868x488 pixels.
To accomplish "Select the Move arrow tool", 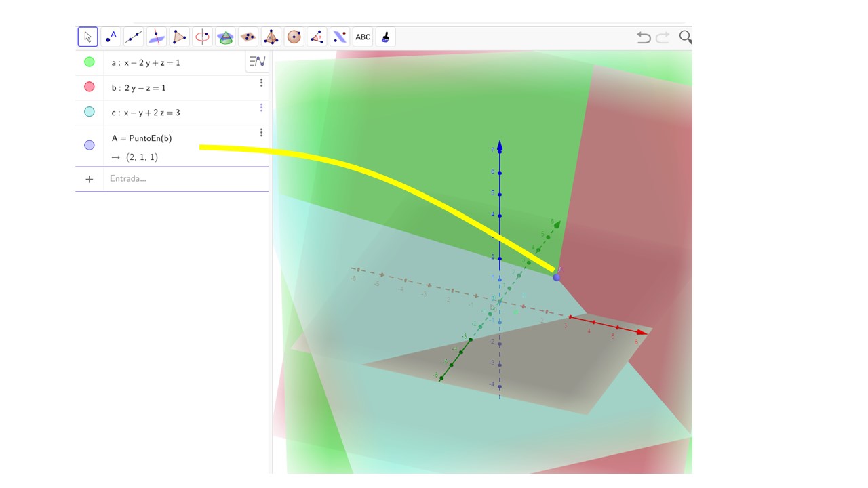I will 88,37.
